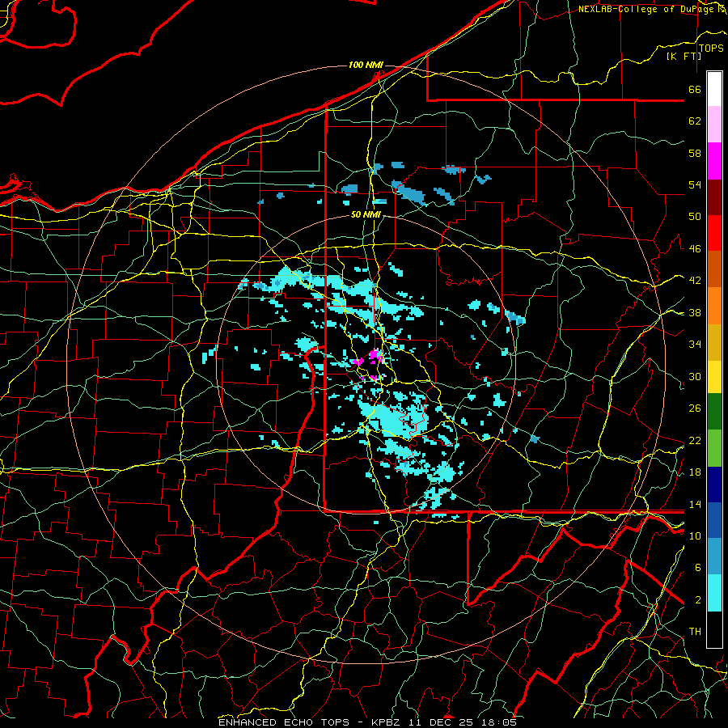This screenshot has width=728, height=728.
Task: Select the 58 scale label
Action: coord(695,153)
